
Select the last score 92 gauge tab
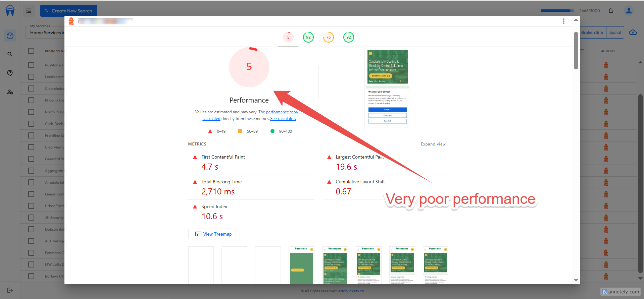349,37
